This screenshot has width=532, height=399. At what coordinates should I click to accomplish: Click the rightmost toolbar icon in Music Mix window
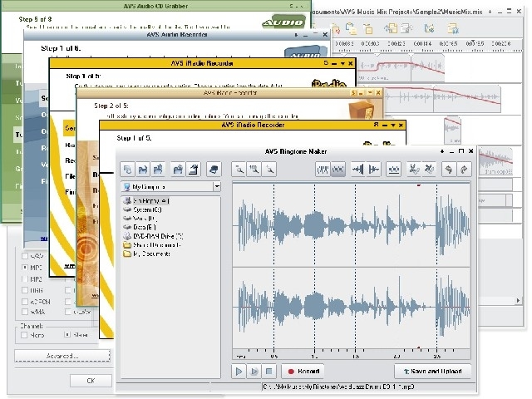point(453,28)
